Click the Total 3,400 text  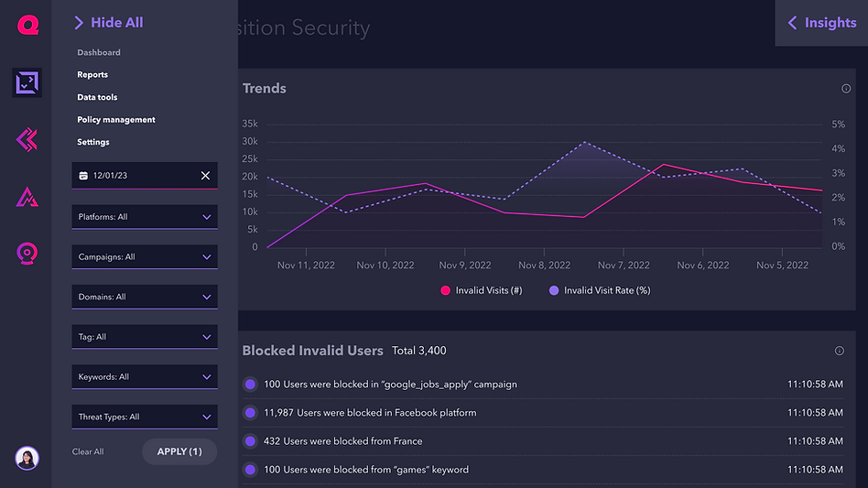(419, 351)
